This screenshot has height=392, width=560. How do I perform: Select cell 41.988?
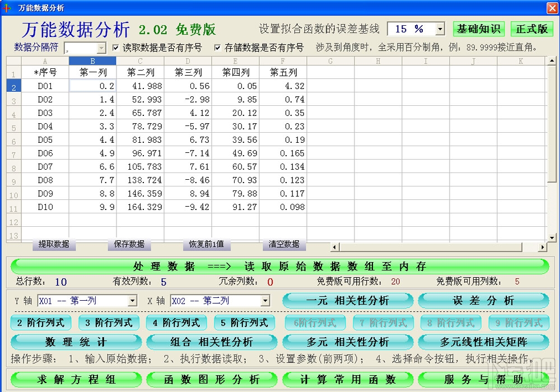[x=140, y=86]
